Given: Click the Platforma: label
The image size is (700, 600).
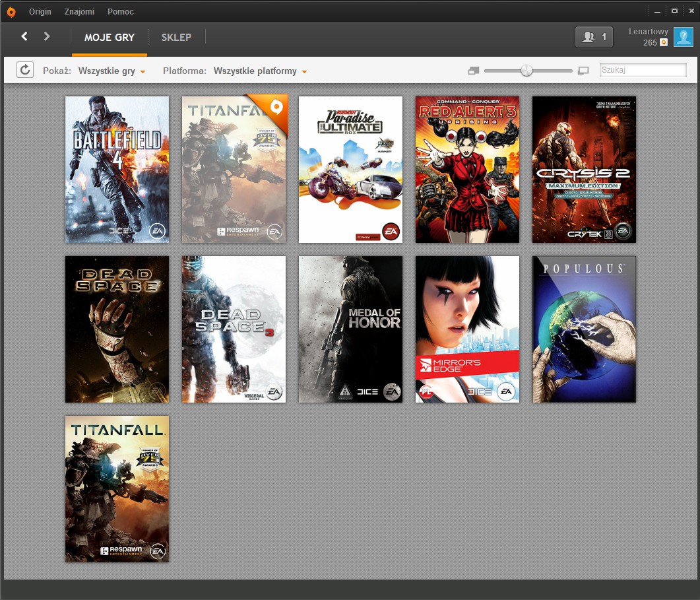Looking at the screenshot, I should tap(184, 71).
